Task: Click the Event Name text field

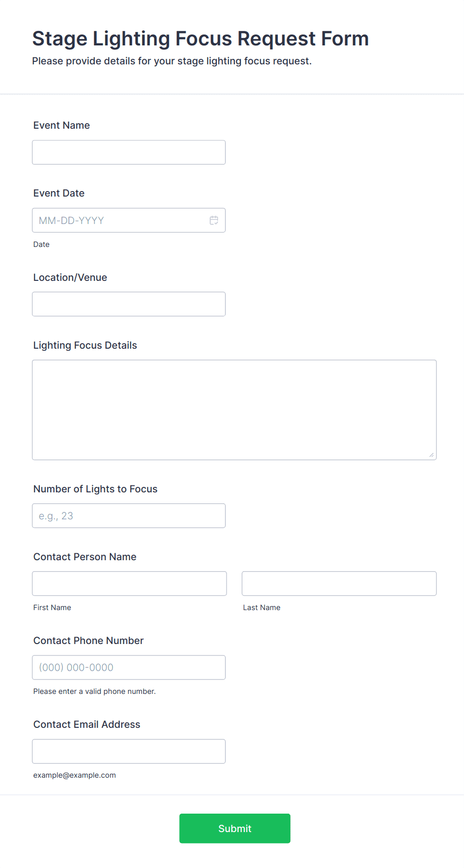Action: coord(129,152)
